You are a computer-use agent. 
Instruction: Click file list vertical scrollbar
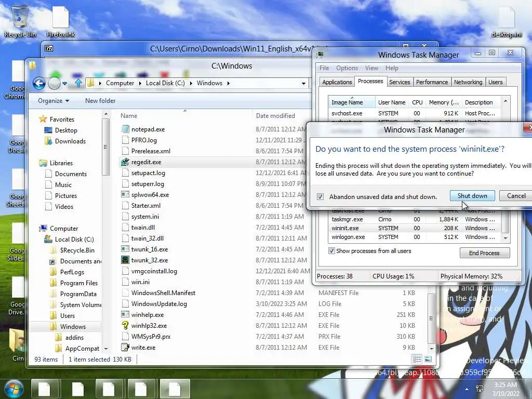[431, 318]
